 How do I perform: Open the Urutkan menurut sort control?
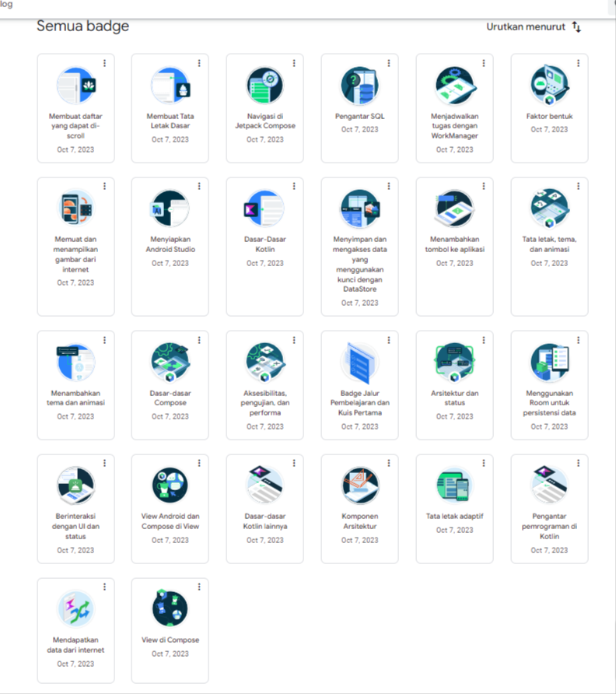click(x=534, y=27)
